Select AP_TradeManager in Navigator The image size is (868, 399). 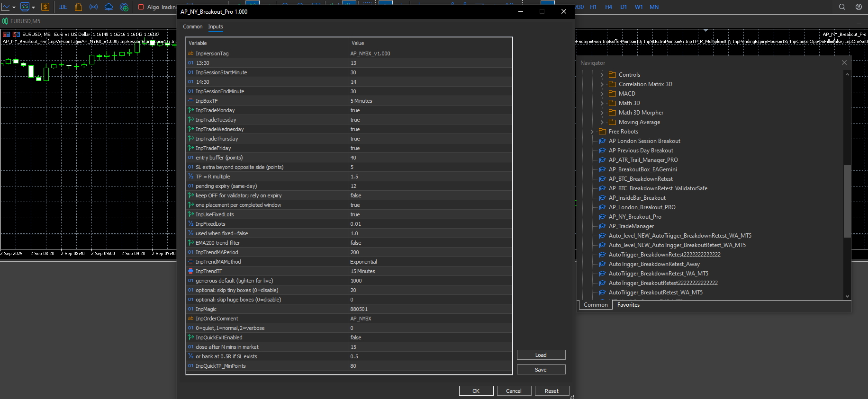(631, 226)
